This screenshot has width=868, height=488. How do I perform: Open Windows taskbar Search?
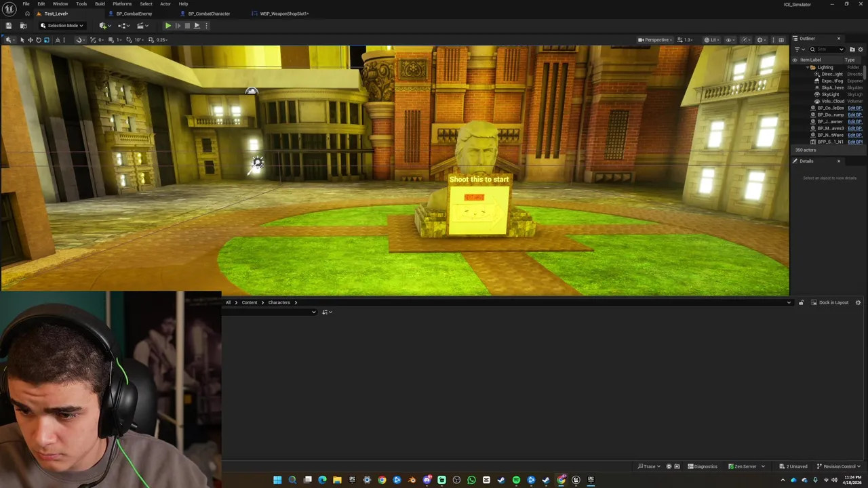point(292,480)
